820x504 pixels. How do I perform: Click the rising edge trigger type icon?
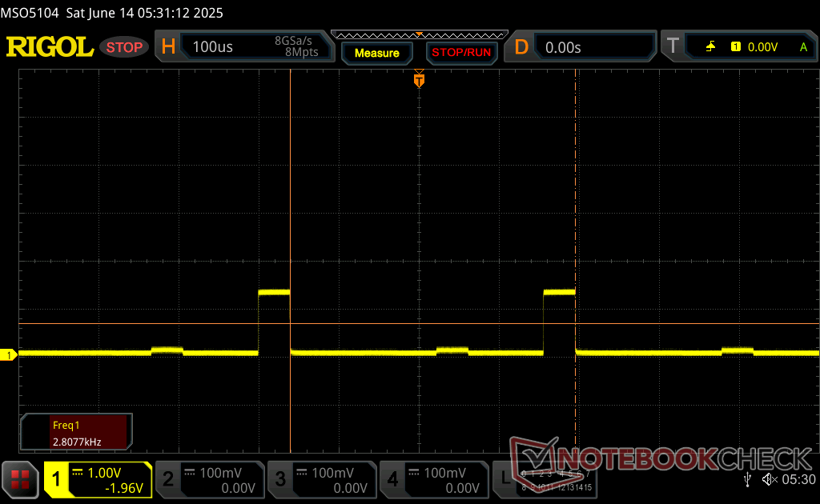(x=710, y=47)
